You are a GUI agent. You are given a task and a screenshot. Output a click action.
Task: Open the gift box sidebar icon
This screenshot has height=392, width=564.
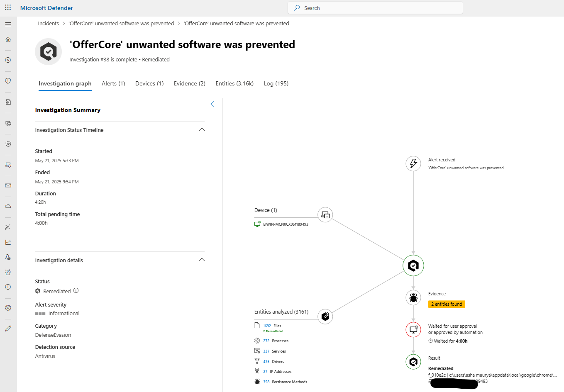tap(8, 272)
